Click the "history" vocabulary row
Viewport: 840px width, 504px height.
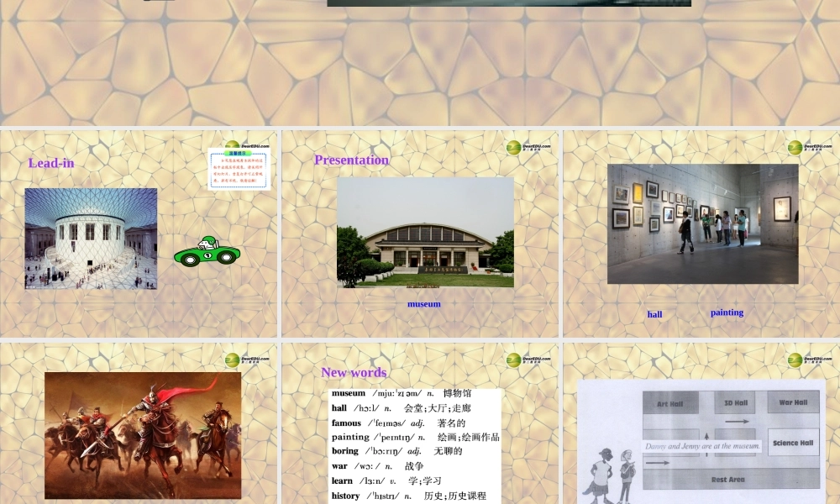(x=409, y=496)
